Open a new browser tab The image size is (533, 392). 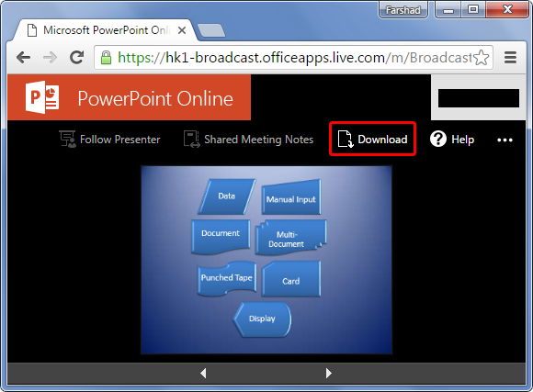pyautogui.click(x=211, y=30)
